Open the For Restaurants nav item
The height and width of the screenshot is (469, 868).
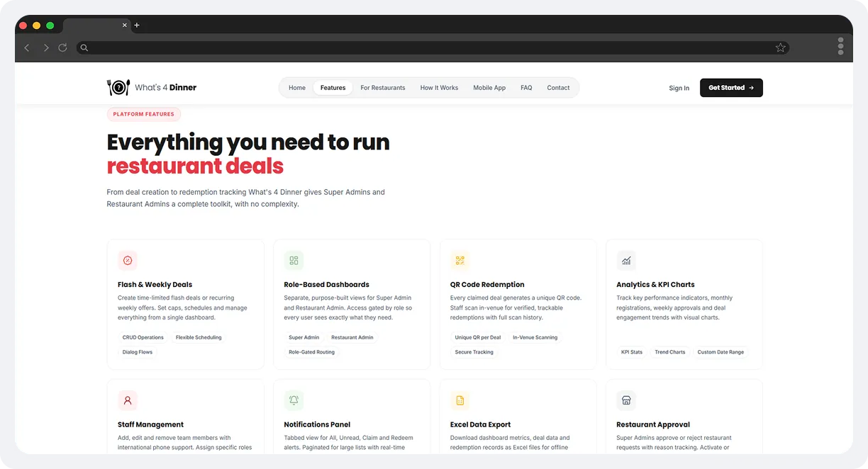[x=383, y=88]
